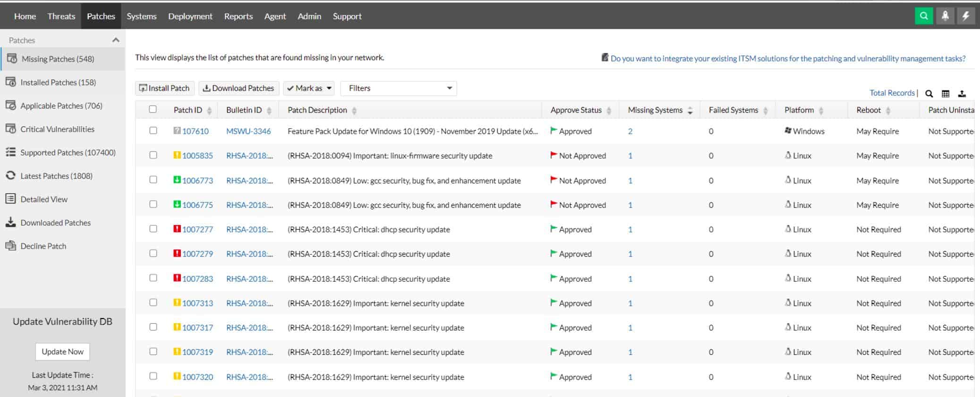Check the box for patch 1007283

153,278
